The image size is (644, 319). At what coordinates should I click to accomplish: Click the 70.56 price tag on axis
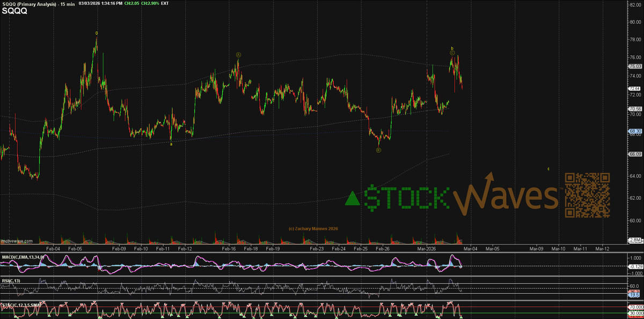click(634, 109)
